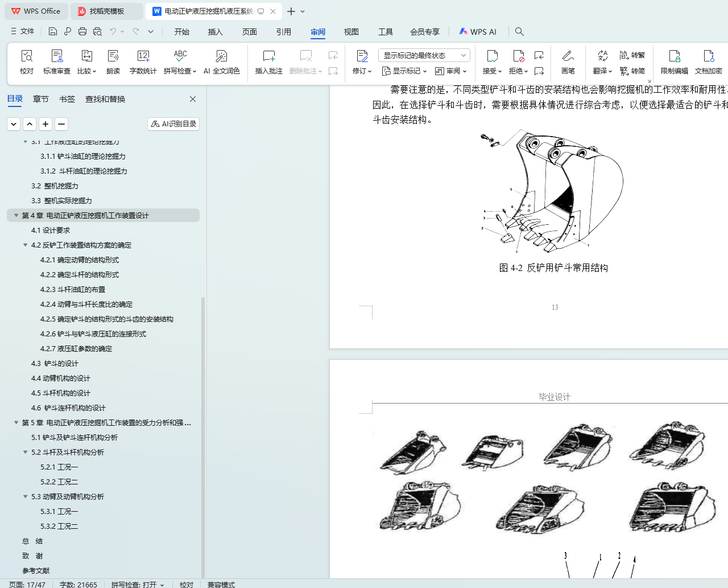Switch to the 开始 ribbon tab
Viewport: 728px width, 588px height.
click(x=182, y=32)
